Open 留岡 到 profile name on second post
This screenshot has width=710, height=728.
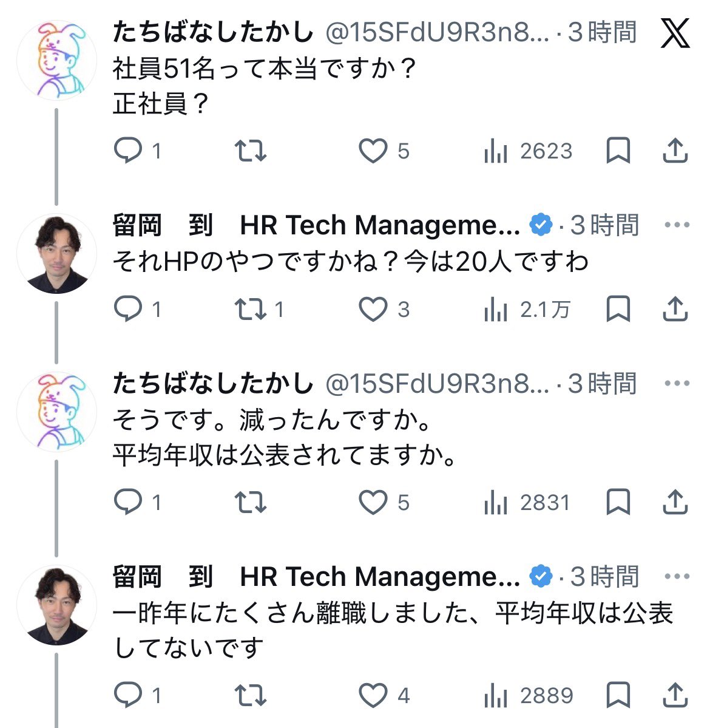click(x=163, y=225)
